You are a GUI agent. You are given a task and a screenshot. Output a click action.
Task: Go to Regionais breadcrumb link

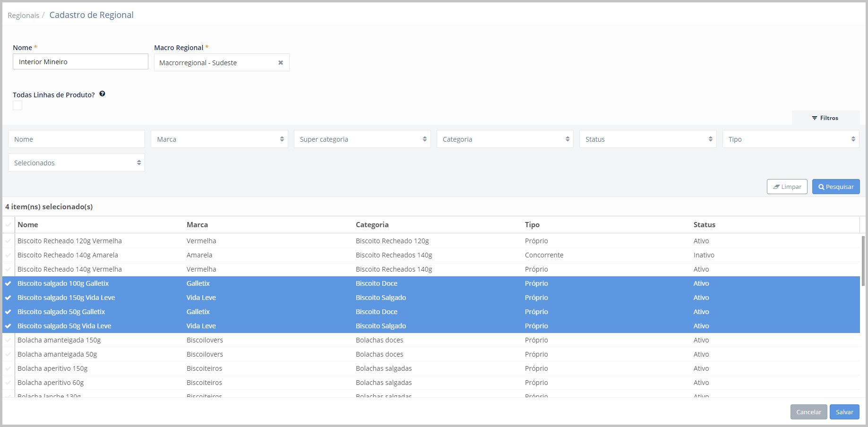click(23, 16)
